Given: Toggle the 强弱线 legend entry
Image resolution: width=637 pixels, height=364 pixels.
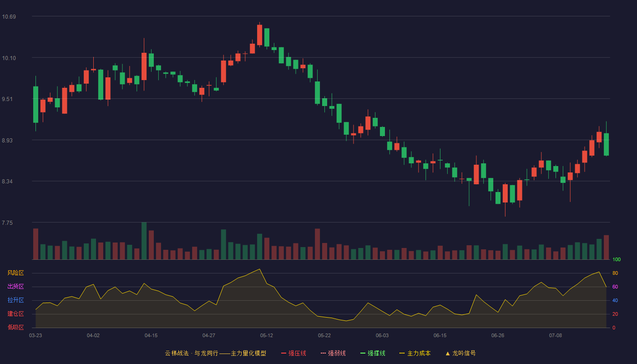Looking at the screenshot, I should (333, 353).
